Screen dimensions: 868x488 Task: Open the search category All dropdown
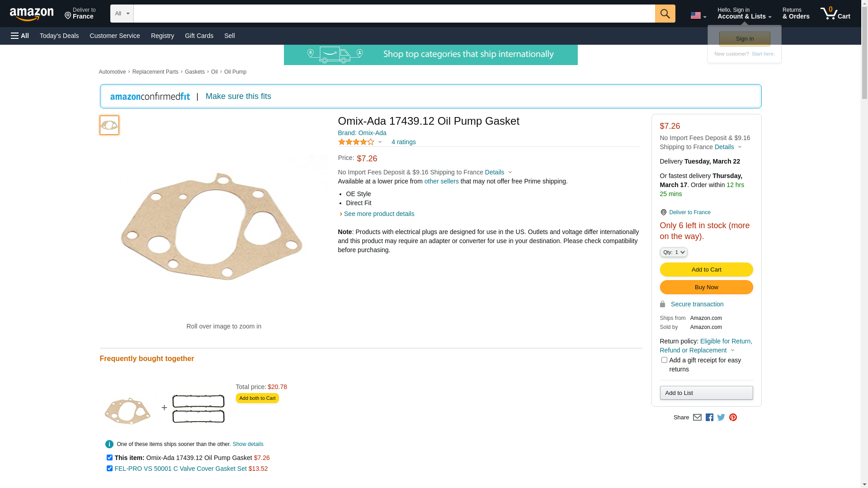point(122,14)
